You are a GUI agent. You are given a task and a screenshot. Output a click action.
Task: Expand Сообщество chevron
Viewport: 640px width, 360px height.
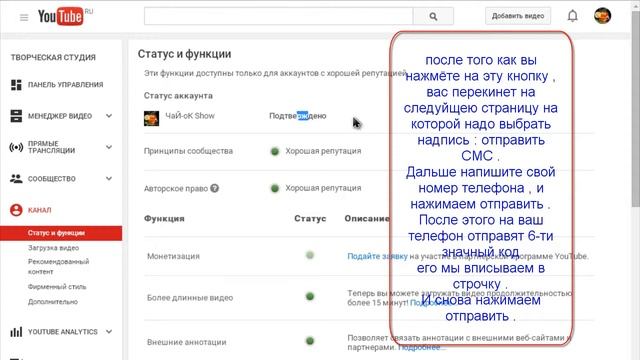click(x=109, y=178)
